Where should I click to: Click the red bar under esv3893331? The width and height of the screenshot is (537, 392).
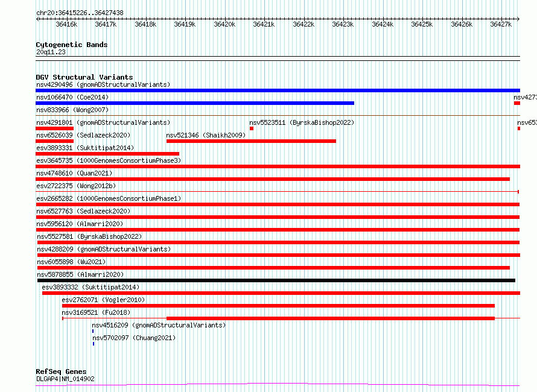pos(107,154)
